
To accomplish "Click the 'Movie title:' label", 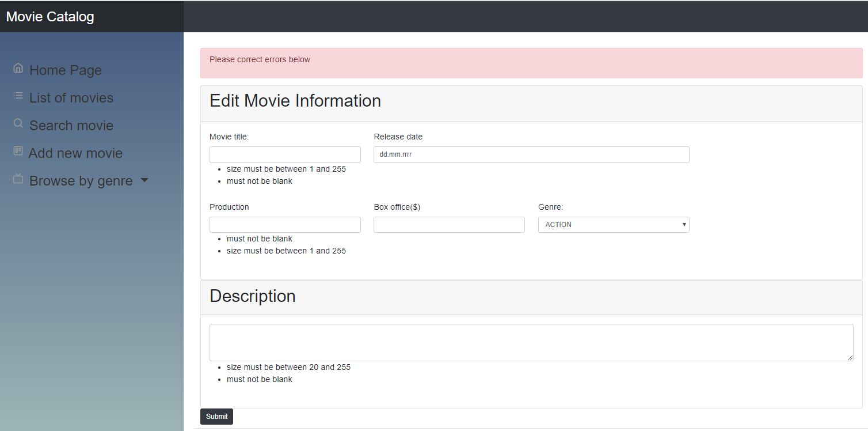I will tap(229, 137).
